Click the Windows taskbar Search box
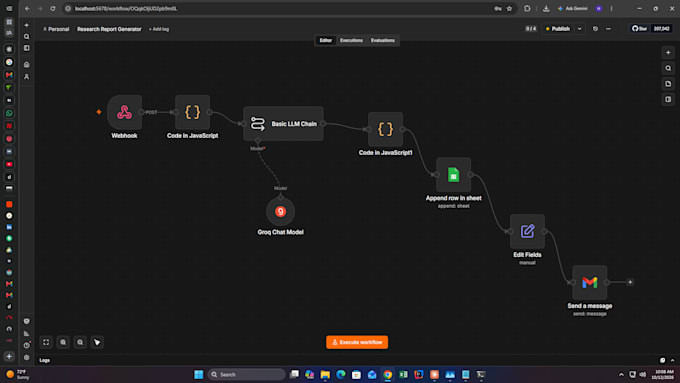The height and width of the screenshot is (383, 680). (247, 374)
